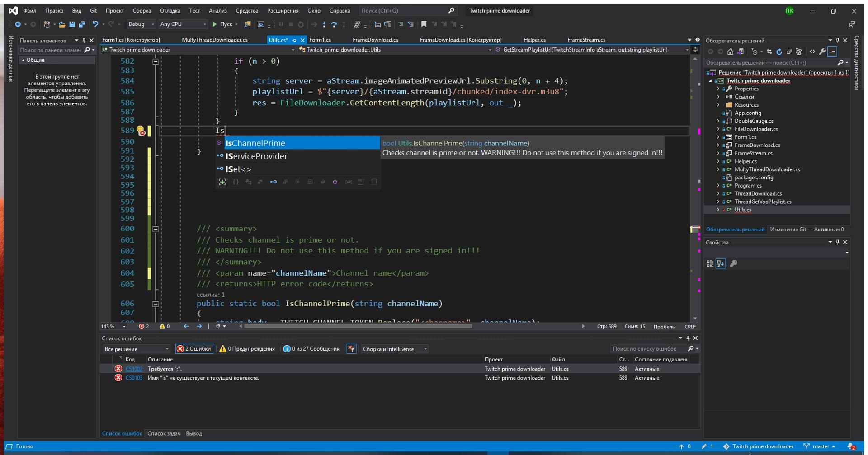Open pending changes filter clock icon

pos(755,52)
